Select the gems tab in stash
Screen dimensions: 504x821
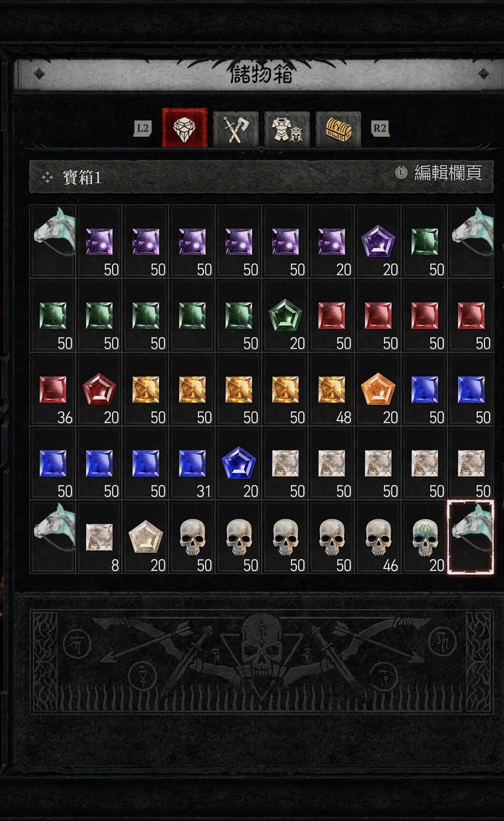(x=185, y=128)
